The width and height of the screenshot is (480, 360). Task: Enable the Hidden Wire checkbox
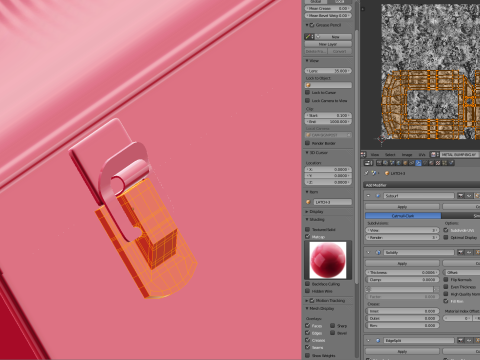click(308, 291)
